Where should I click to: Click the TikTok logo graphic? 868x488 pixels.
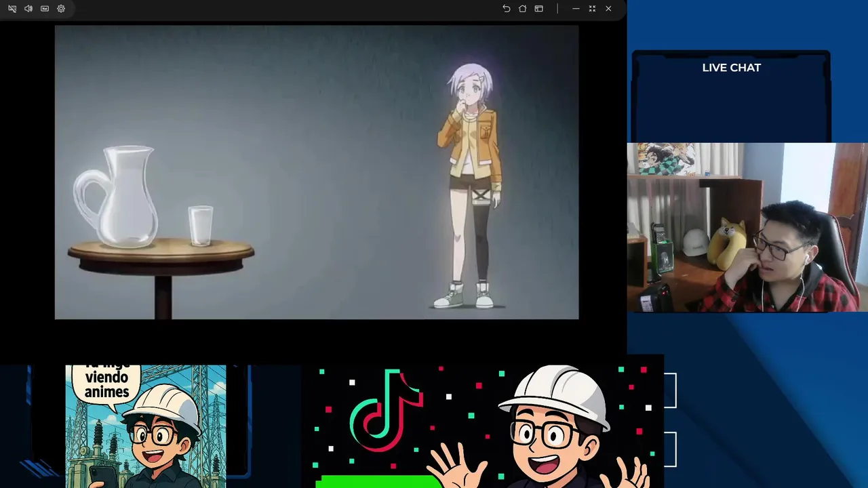click(387, 409)
